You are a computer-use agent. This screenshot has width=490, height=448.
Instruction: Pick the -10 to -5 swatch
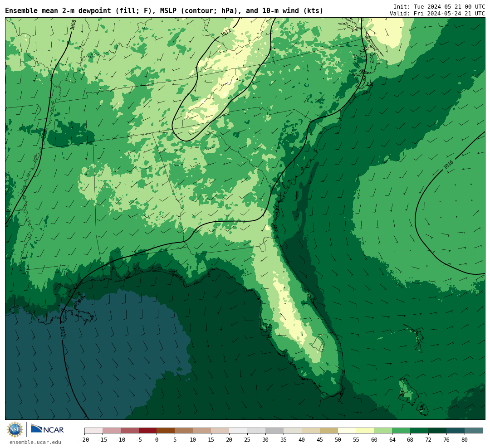tap(130, 431)
